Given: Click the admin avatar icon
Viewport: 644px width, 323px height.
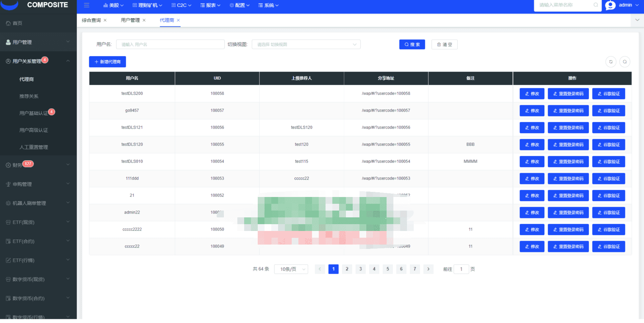Looking at the screenshot, I should [x=610, y=5].
